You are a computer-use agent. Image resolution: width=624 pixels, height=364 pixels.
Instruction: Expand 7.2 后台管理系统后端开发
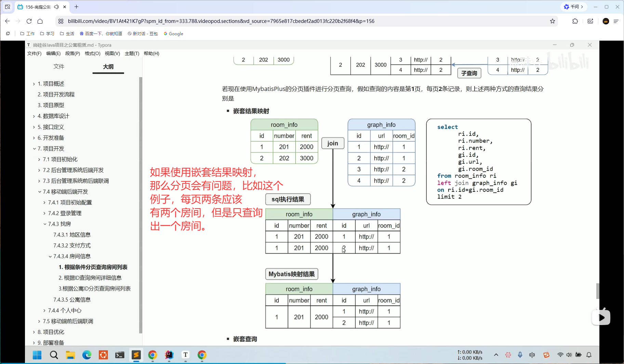click(x=39, y=170)
